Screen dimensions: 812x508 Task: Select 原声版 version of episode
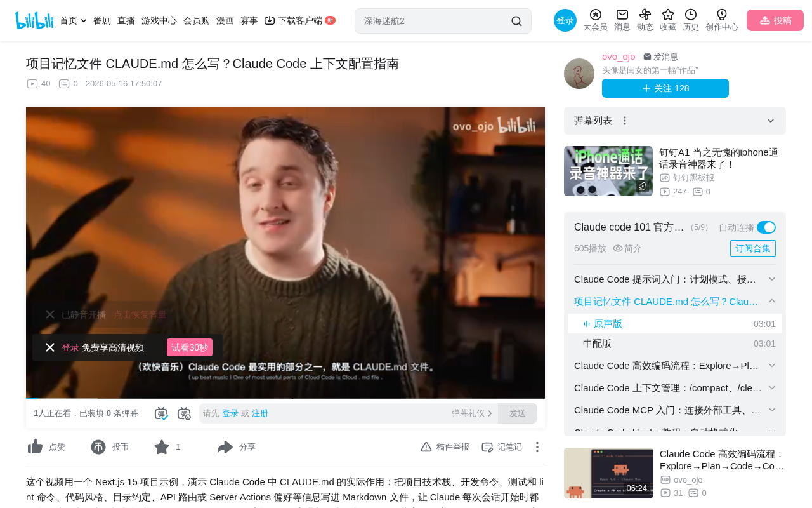pos(675,324)
